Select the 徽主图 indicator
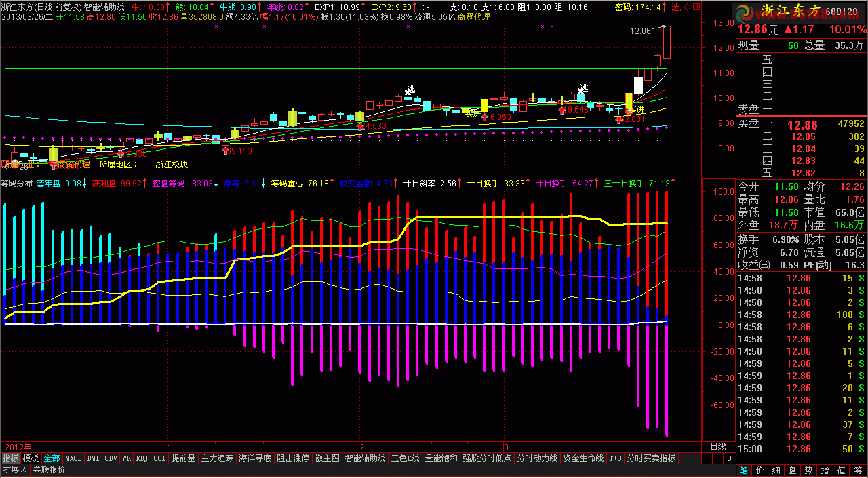The image size is (868, 478). pos(327,458)
